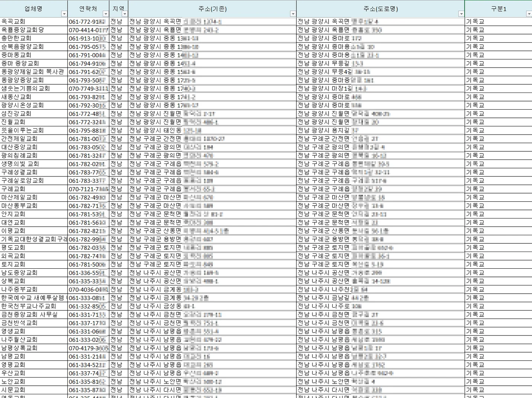The image size is (532, 398).
Task: Select the 광양시온성교회 cell
Action: point(34,105)
